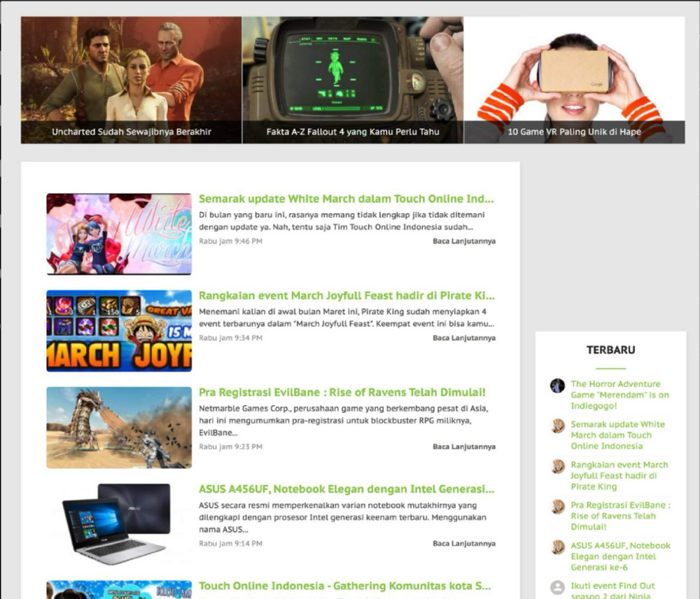Open headline Touch Online Indonesia - Gathering Komunitas
The width and height of the screenshot is (700, 599).
(x=344, y=586)
